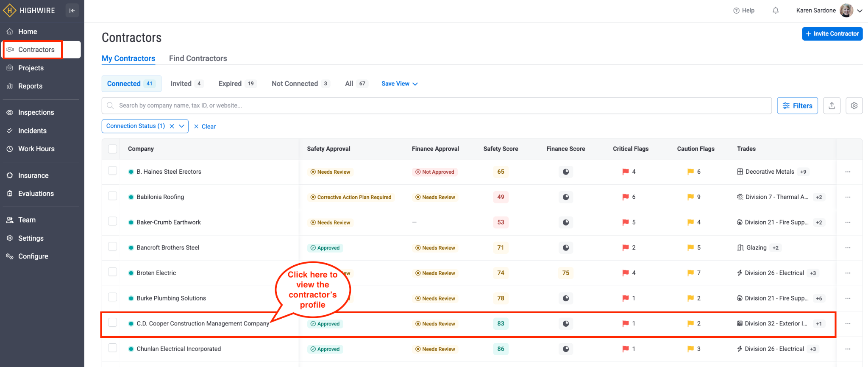
Task: Switch to the Find Contractors tab
Action: (198, 58)
